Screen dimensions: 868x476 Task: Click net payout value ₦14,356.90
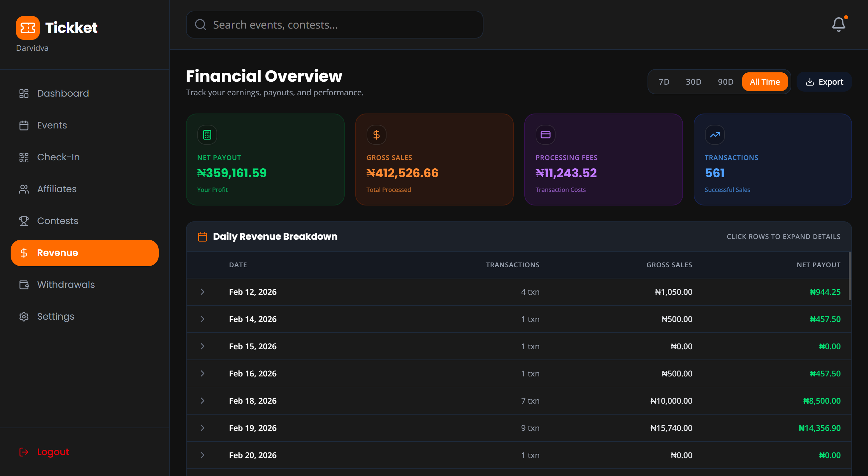coord(820,428)
